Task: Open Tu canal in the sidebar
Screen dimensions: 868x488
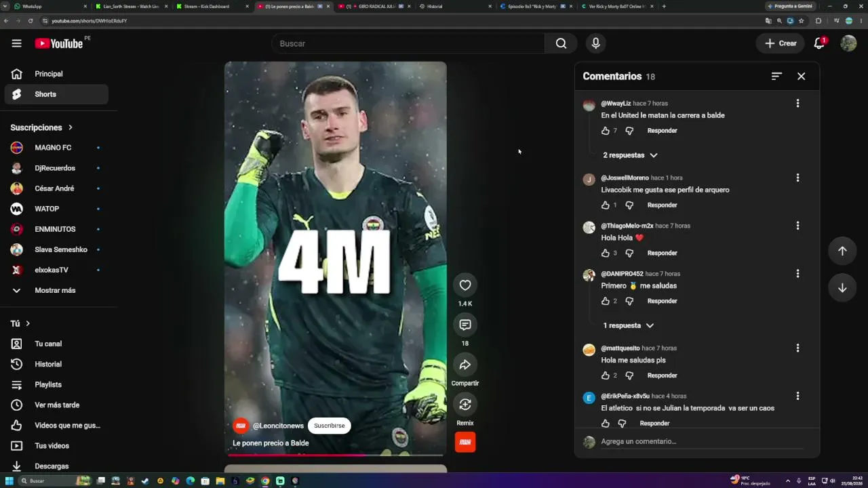Action: 56,344
